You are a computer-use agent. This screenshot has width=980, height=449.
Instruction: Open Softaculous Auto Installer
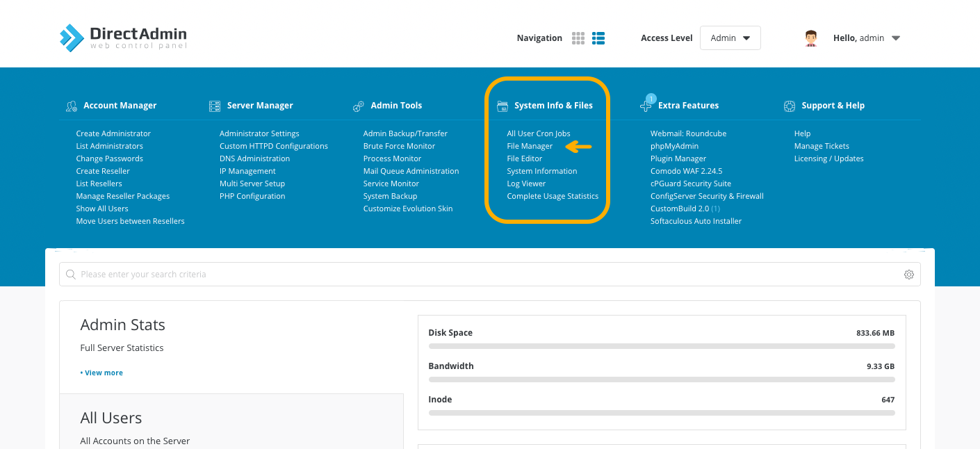coord(696,221)
